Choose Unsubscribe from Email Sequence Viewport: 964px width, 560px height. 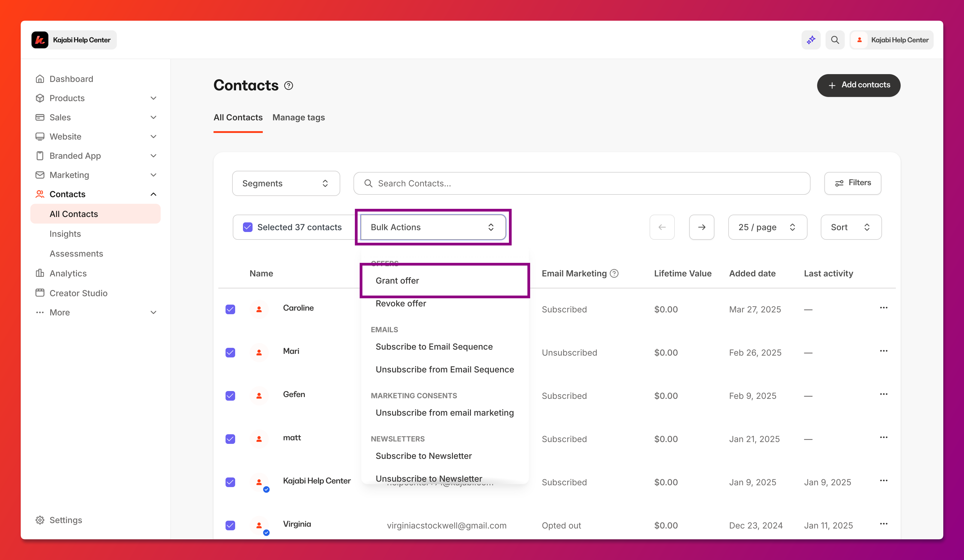[x=444, y=370]
